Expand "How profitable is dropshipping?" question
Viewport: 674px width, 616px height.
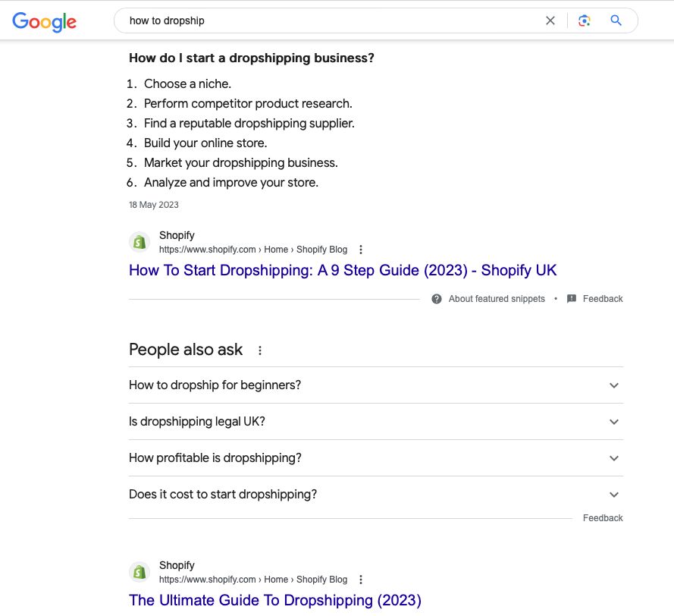point(614,458)
